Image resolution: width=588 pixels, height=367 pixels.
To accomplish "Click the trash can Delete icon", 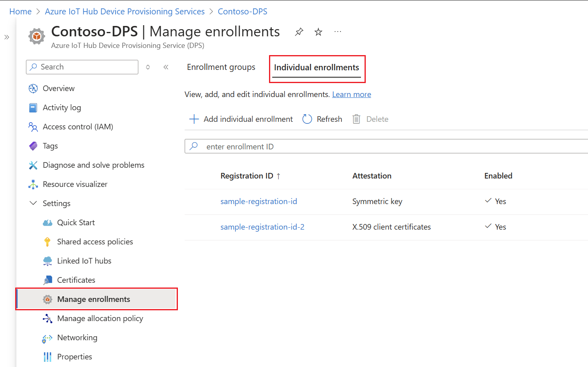I will click(x=356, y=119).
